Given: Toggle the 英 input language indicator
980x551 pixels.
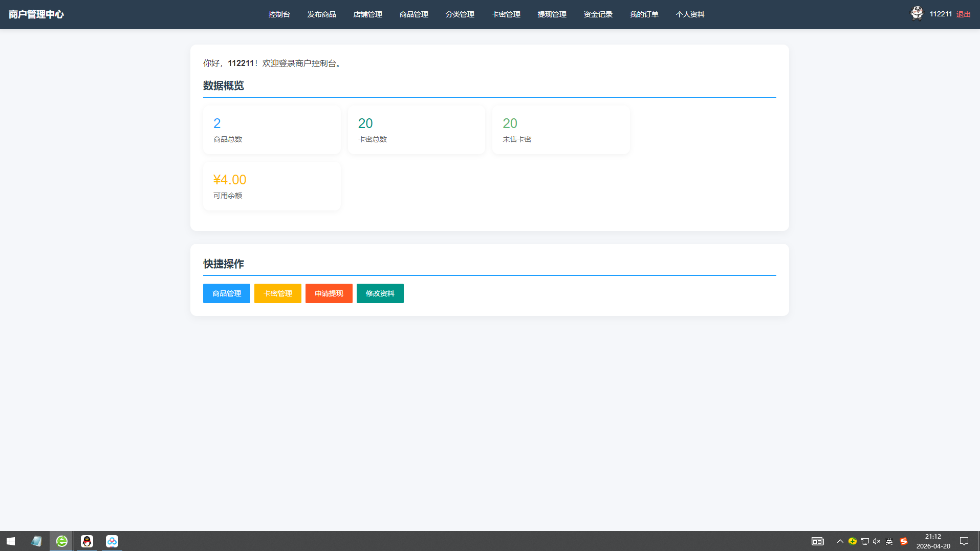Looking at the screenshot, I should pyautogui.click(x=889, y=541).
